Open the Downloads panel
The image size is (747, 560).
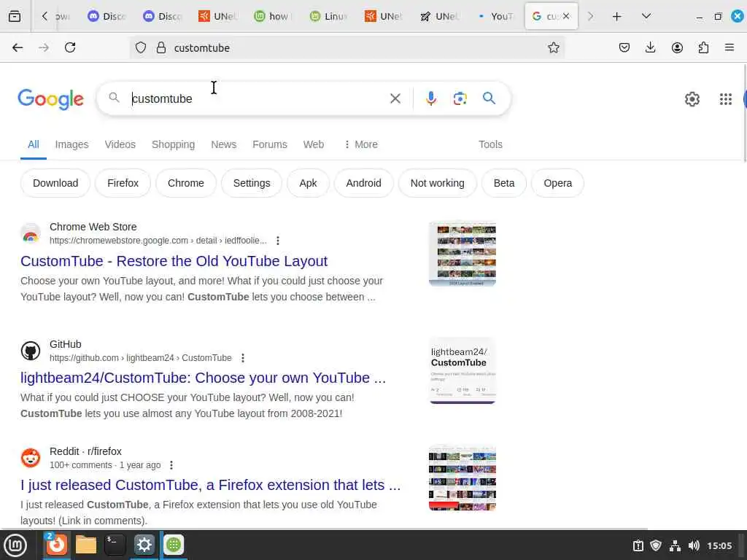[x=650, y=47]
